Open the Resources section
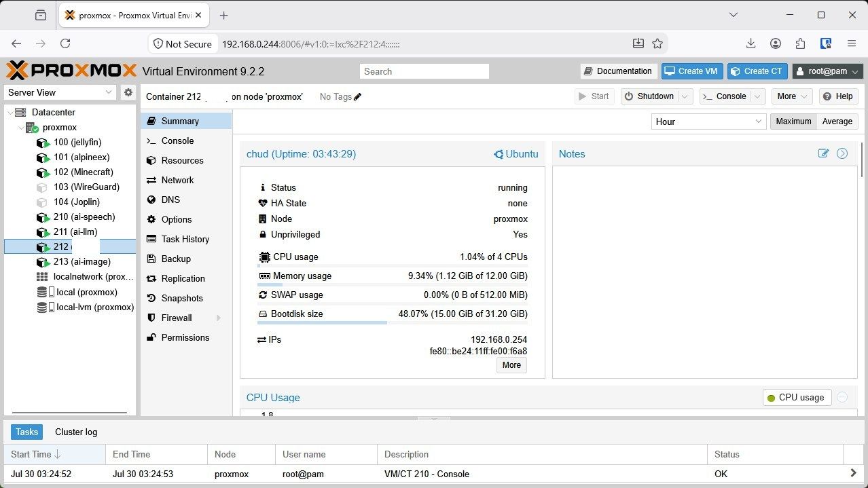The image size is (868, 488). [186, 160]
